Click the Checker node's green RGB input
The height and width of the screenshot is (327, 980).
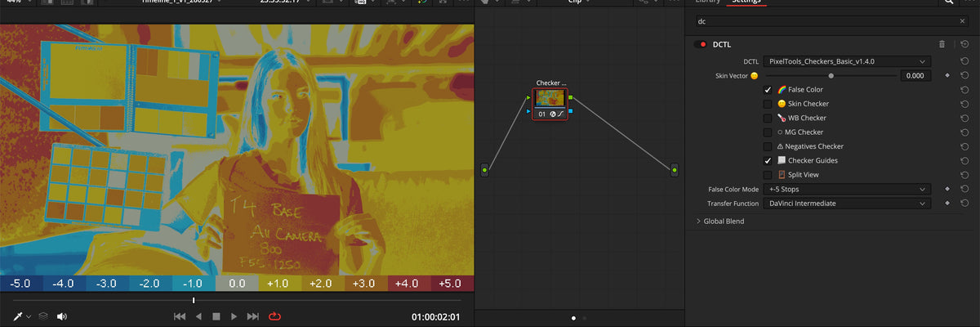[x=528, y=98]
